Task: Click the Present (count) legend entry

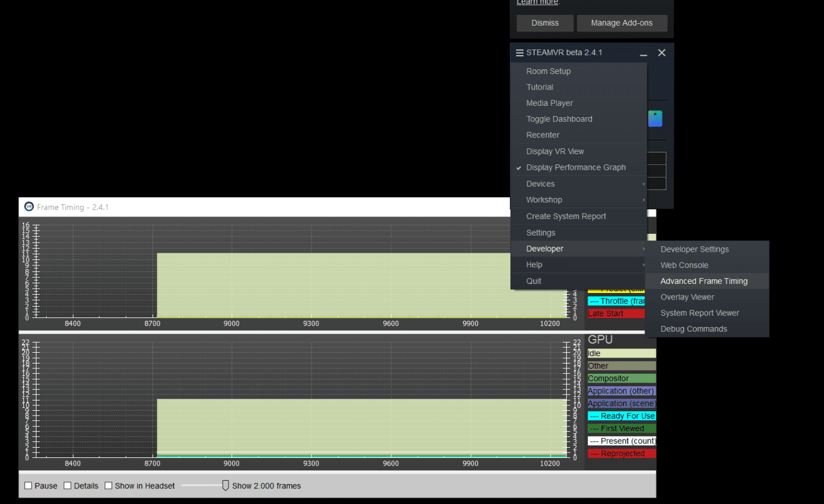Action: click(622, 441)
